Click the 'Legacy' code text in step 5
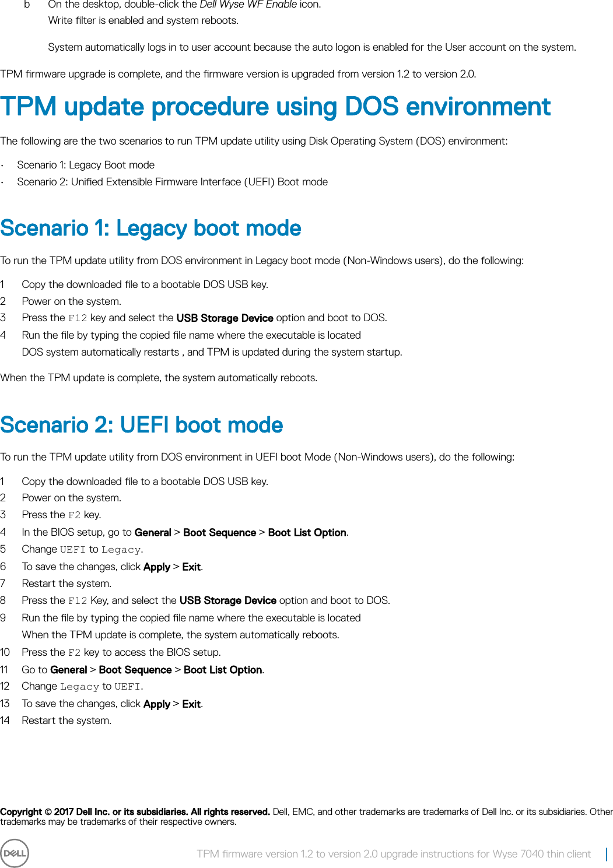Image resolution: width=613 pixels, height=868 pixels. 121,550
